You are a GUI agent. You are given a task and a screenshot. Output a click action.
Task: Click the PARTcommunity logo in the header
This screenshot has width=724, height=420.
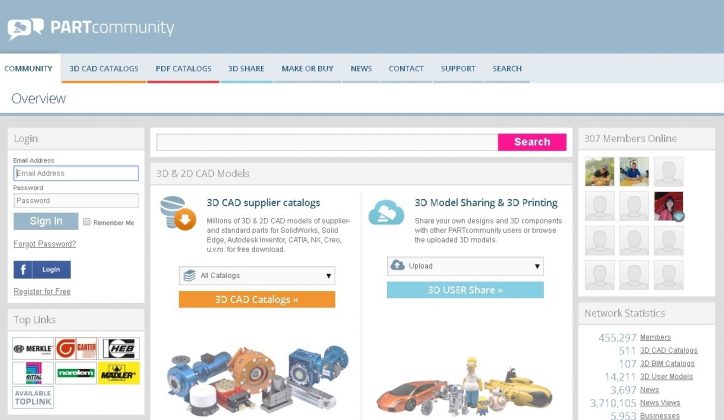pos(91,28)
